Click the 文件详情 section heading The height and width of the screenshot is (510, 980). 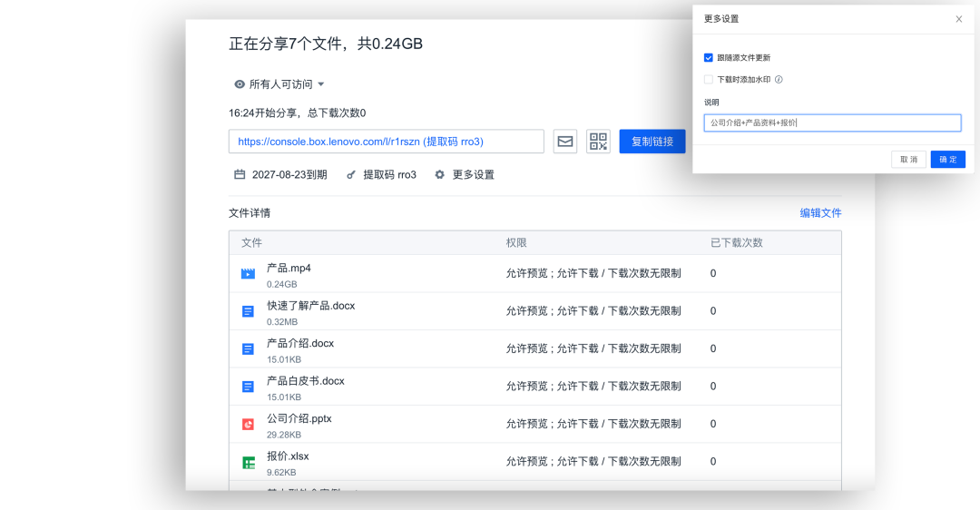point(250,213)
